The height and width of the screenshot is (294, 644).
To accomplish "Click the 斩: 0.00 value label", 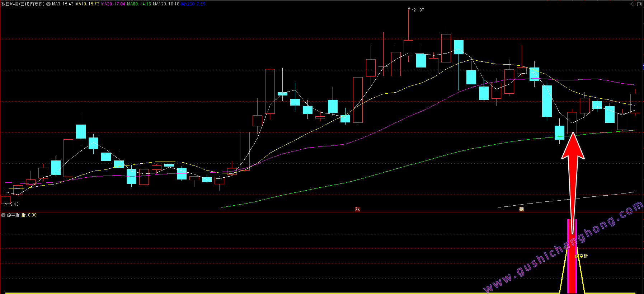I will point(29,215).
